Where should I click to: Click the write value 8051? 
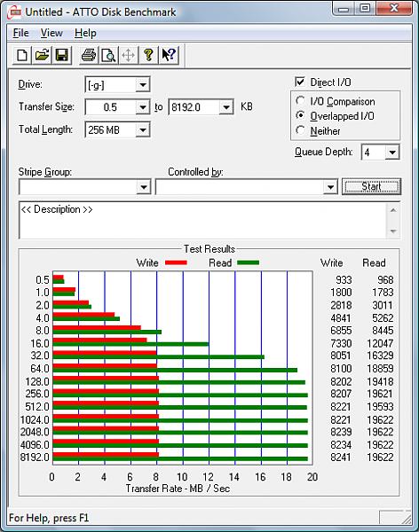pyautogui.click(x=341, y=356)
